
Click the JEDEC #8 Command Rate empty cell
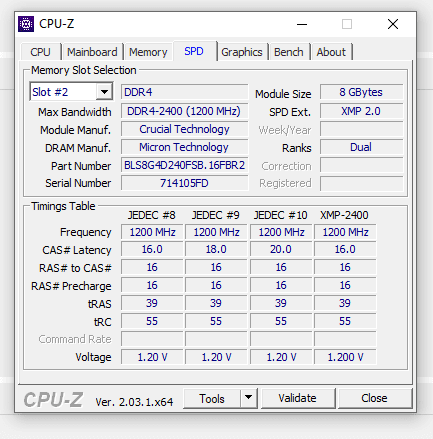pos(152,339)
